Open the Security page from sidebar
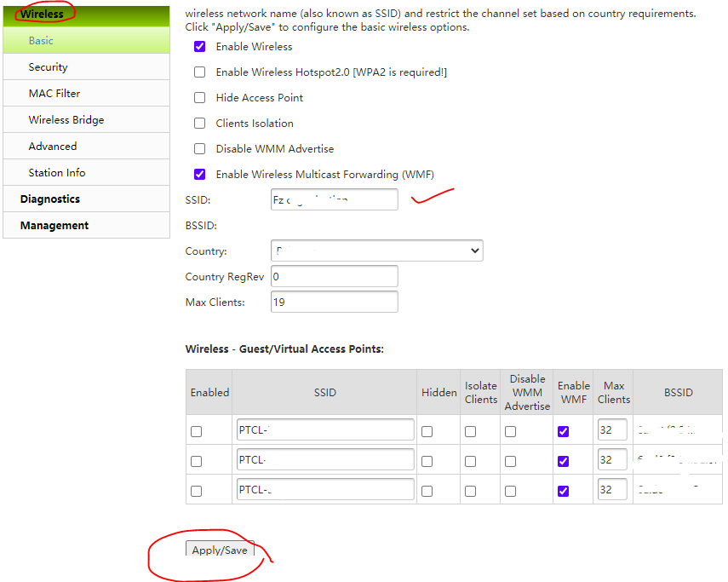 point(48,66)
